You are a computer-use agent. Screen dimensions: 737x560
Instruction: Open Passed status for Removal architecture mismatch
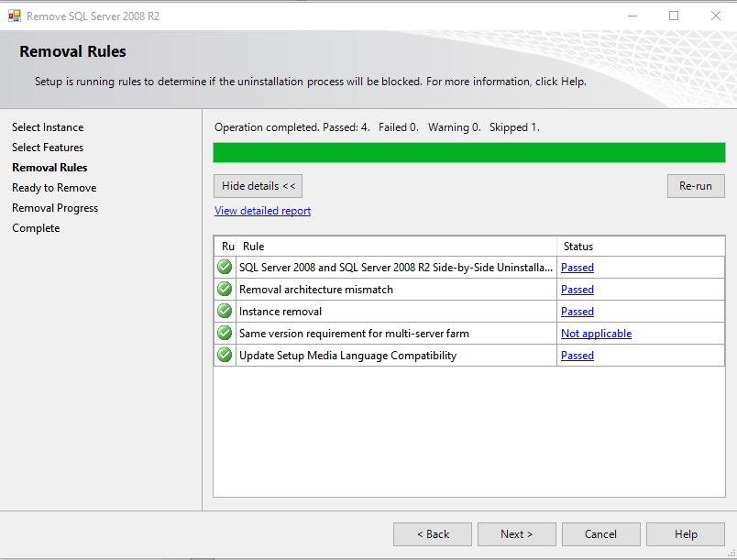[577, 290]
